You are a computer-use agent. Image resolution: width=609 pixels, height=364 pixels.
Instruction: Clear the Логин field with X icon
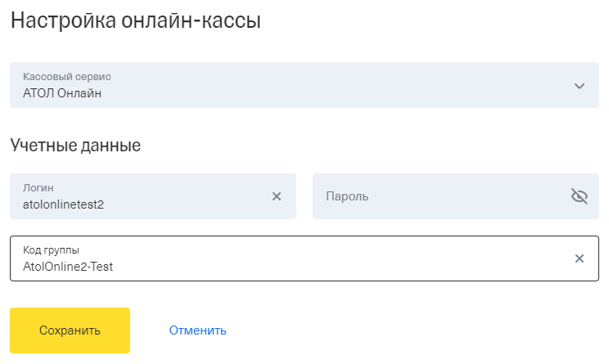point(277,196)
